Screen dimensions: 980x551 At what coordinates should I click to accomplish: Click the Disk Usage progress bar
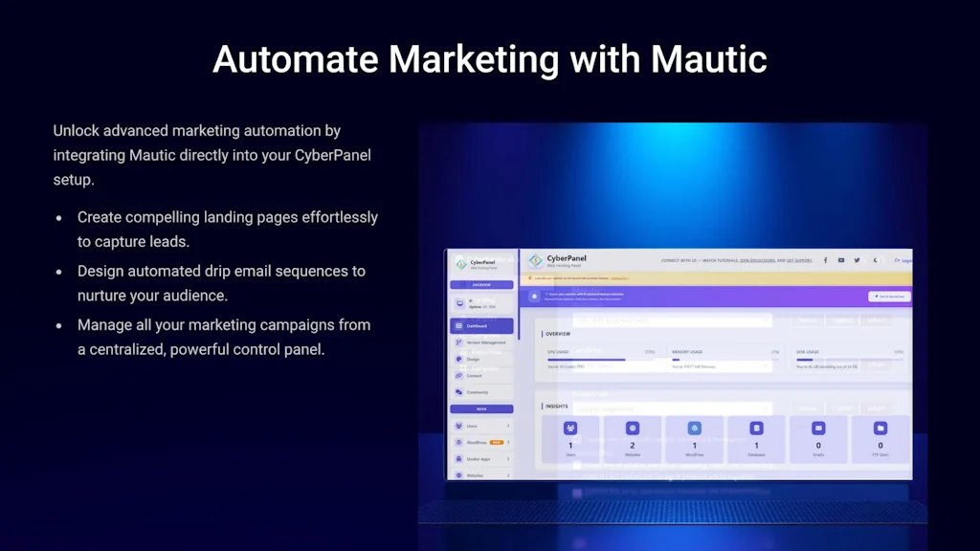point(850,360)
